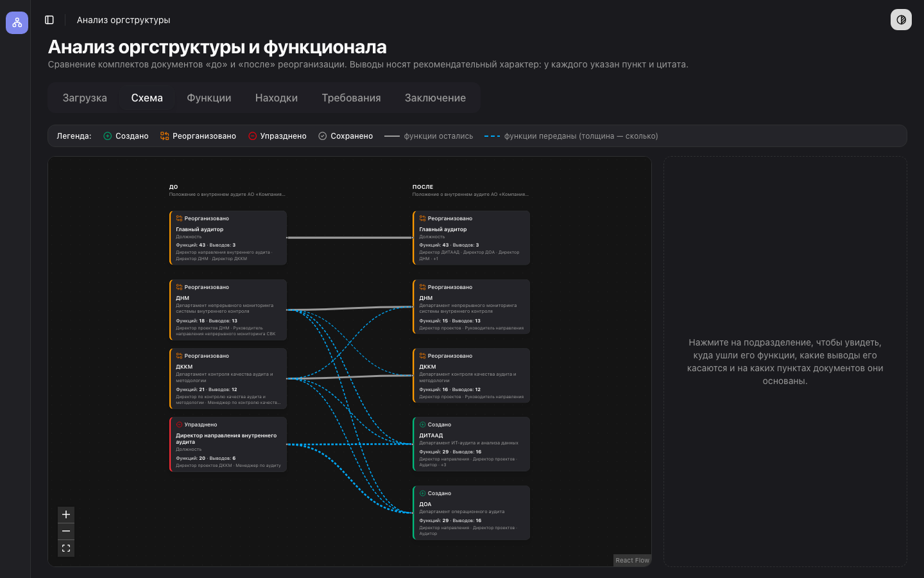
Task: Open the React Flow attribution link
Action: 632,560
